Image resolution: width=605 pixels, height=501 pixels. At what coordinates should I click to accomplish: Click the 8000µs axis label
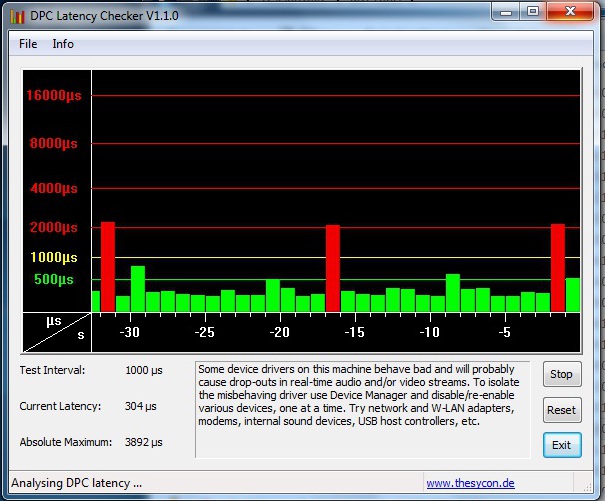point(54,144)
